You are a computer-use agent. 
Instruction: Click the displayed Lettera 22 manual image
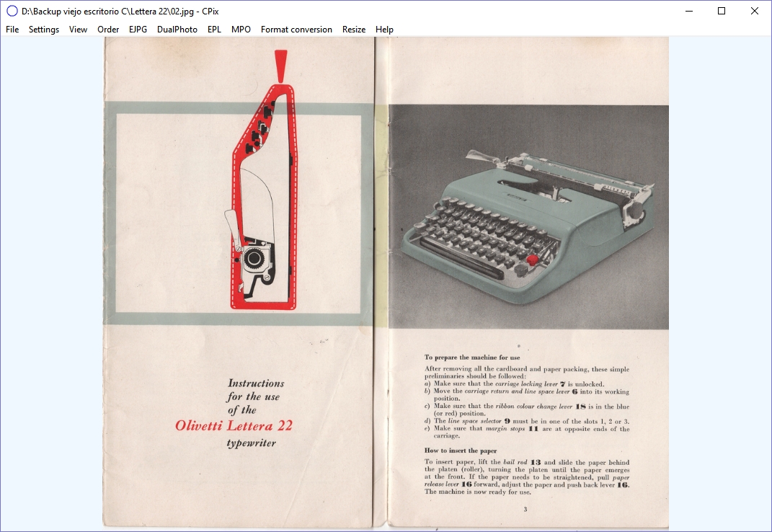pos(386,284)
